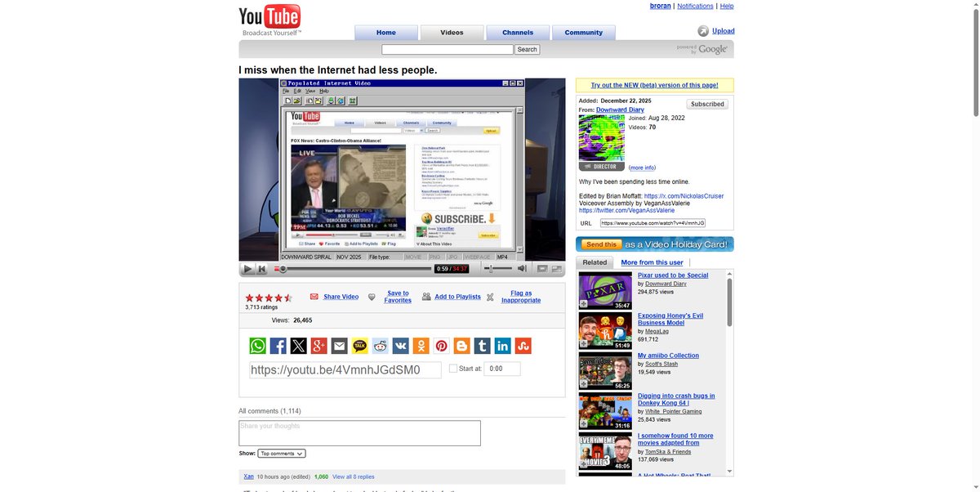Share via the Odnoklassniki icon
This screenshot has width=980, height=492.
421,346
